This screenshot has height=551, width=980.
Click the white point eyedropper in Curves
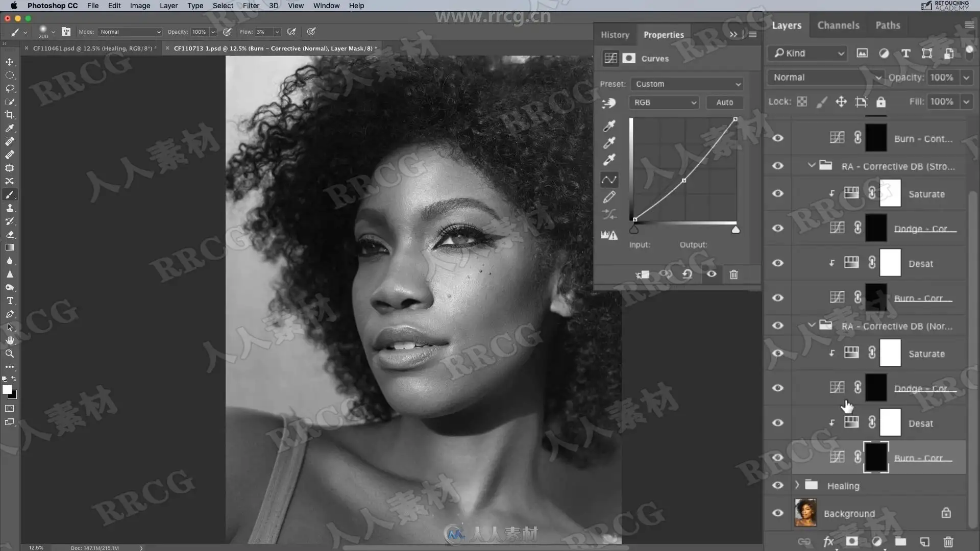point(609,160)
